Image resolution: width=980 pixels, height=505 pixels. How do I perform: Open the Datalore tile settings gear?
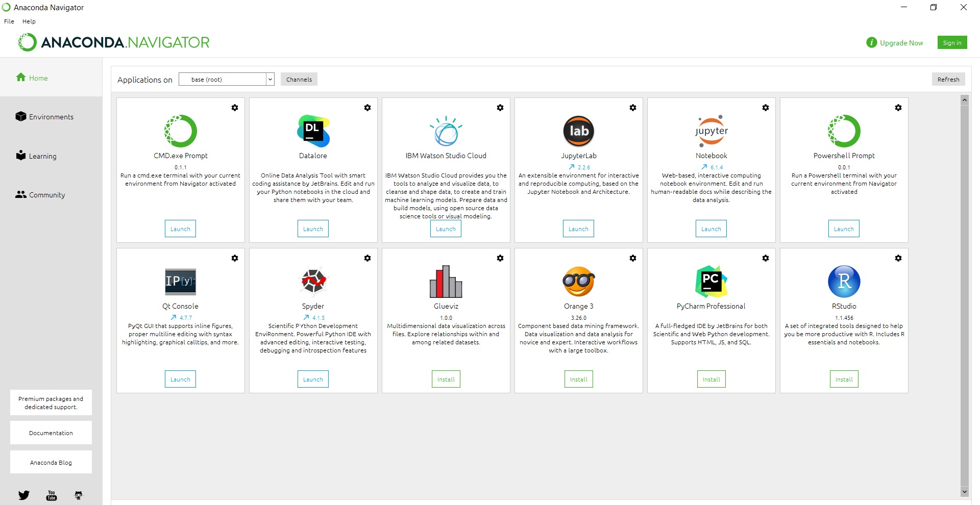[x=367, y=108]
